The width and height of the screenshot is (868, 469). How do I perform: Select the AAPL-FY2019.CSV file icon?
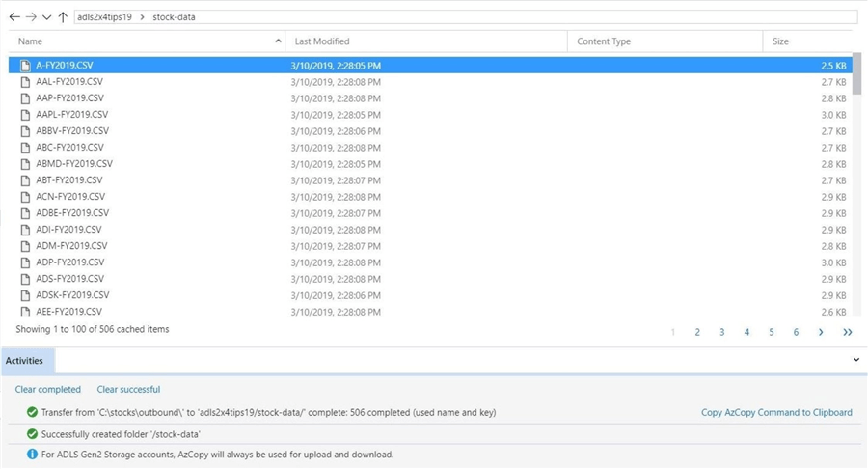[x=25, y=115]
